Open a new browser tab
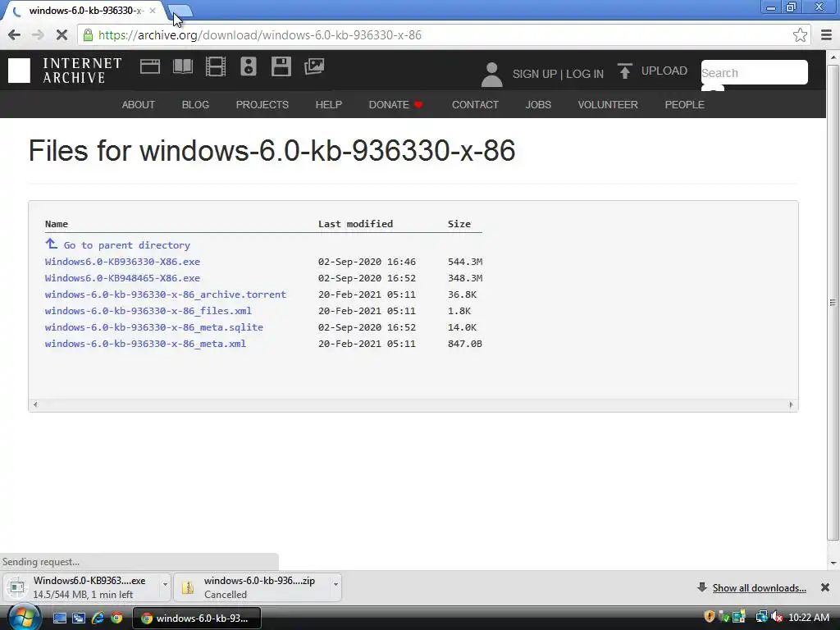The image size is (840, 630). (x=181, y=10)
